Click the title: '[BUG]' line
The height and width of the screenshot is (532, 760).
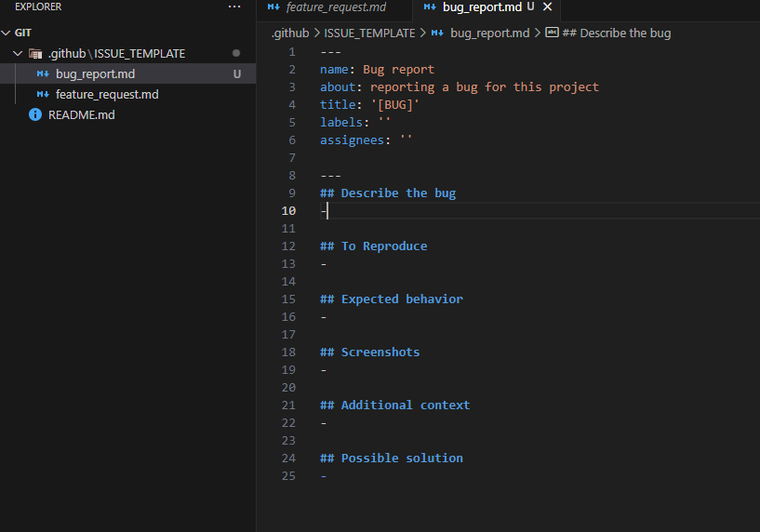coord(370,105)
